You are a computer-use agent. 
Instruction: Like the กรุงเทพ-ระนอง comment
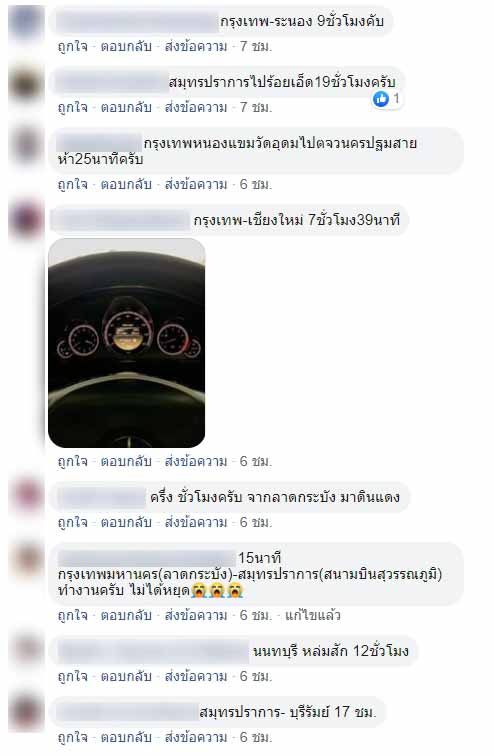click(x=73, y=46)
